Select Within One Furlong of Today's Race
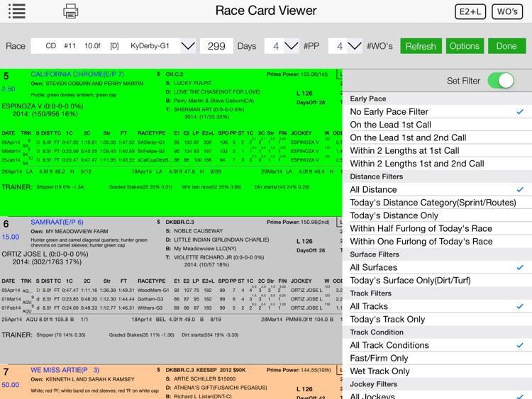The width and height of the screenshot is (532, 399). click(437, 242)
